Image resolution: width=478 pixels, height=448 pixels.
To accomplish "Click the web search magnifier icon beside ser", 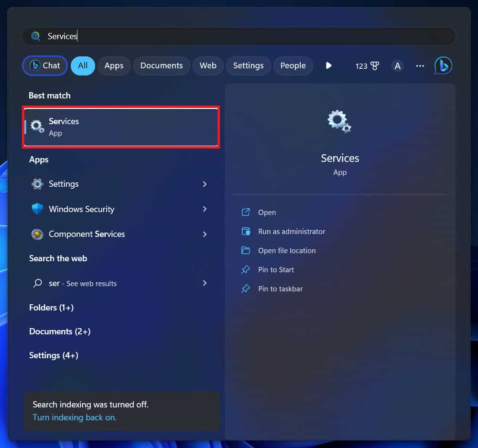I will point(37,283).
